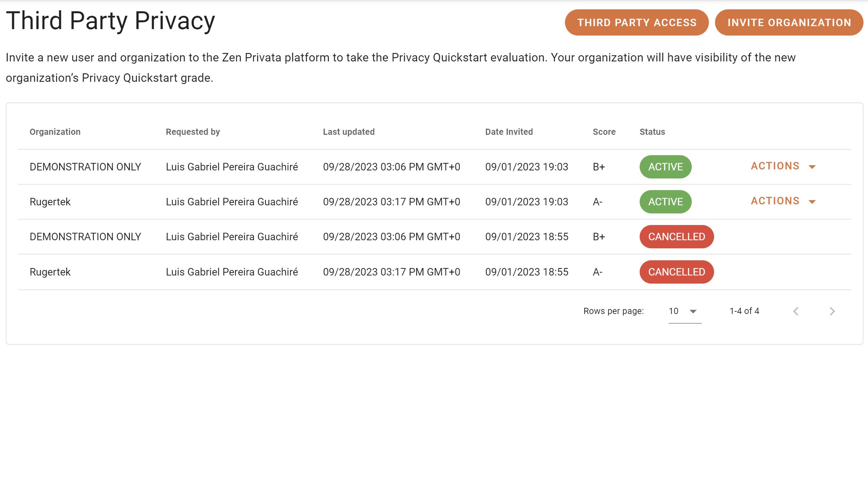Click Cancelled badge for DEMONSTRATION ONLY row
The height and width of the screenshot is (485, 868).
point(676,237)
